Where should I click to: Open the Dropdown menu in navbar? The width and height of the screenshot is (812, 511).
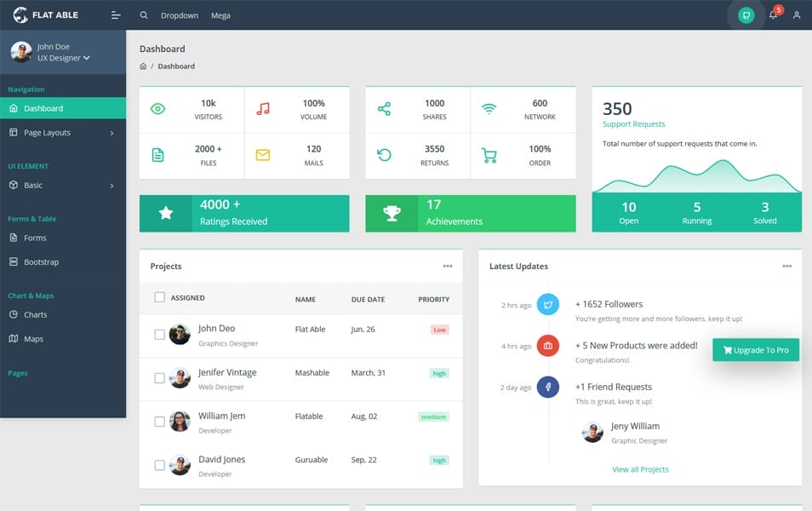coord(179,14)
